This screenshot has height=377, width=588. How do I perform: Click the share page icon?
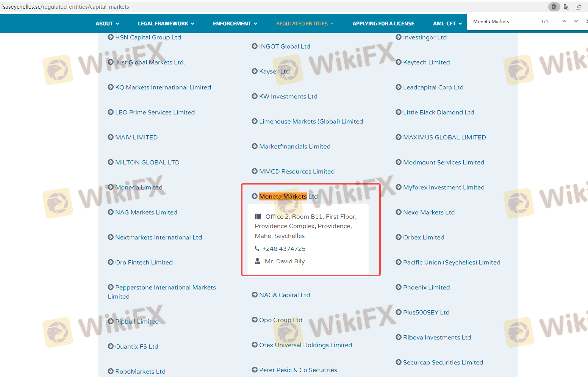[579, 7]
